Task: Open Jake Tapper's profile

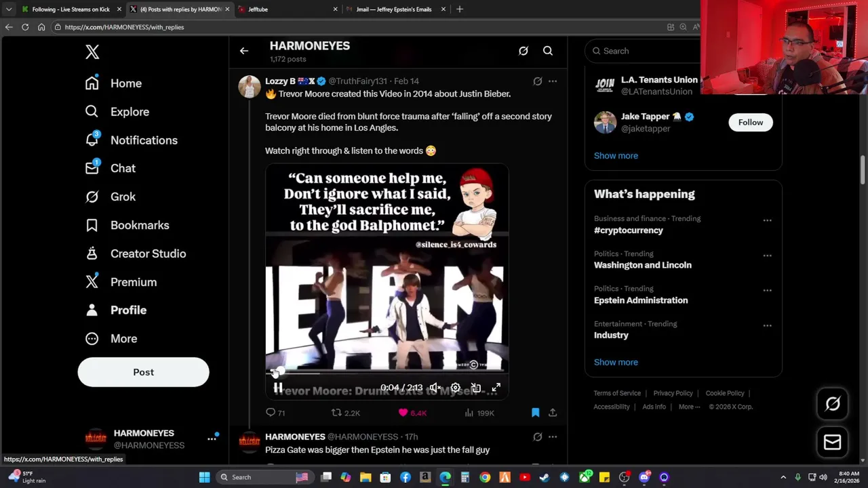Action: [x=651, y=117]
